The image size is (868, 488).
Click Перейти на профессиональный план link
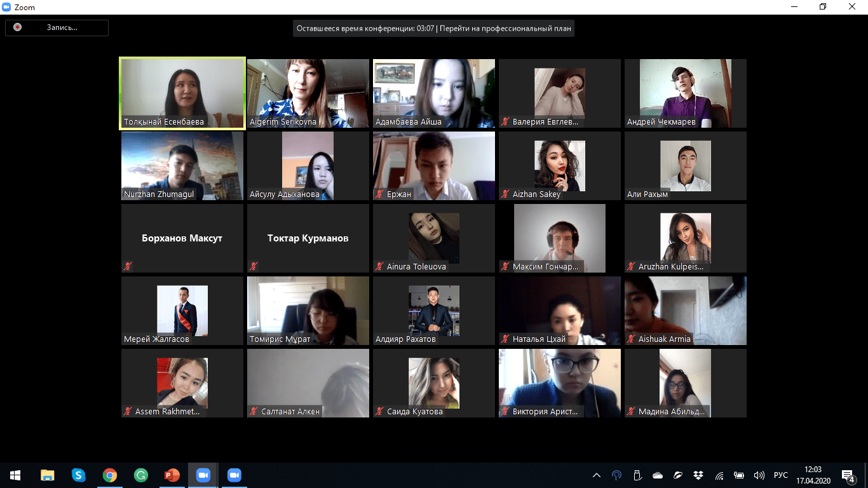point(506,29)
